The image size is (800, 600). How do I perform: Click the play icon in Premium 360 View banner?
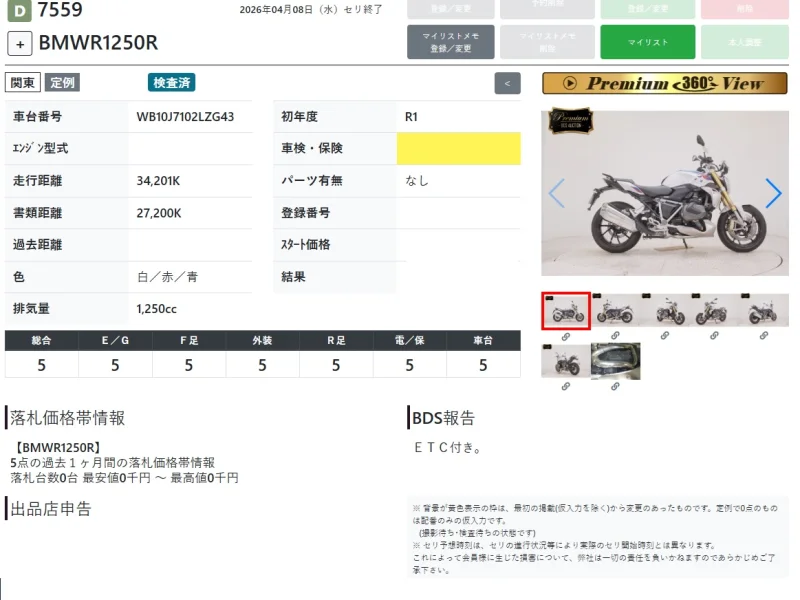click(x=569, y=83)
